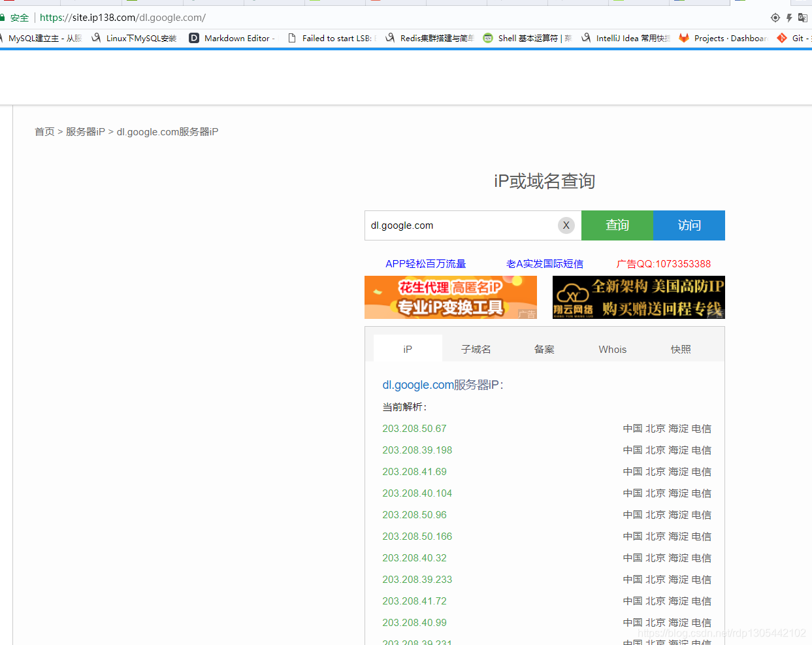Open the MySQL建立主 bookmark
This screenshot has width=812, height=645.
[x=41, y=39]
